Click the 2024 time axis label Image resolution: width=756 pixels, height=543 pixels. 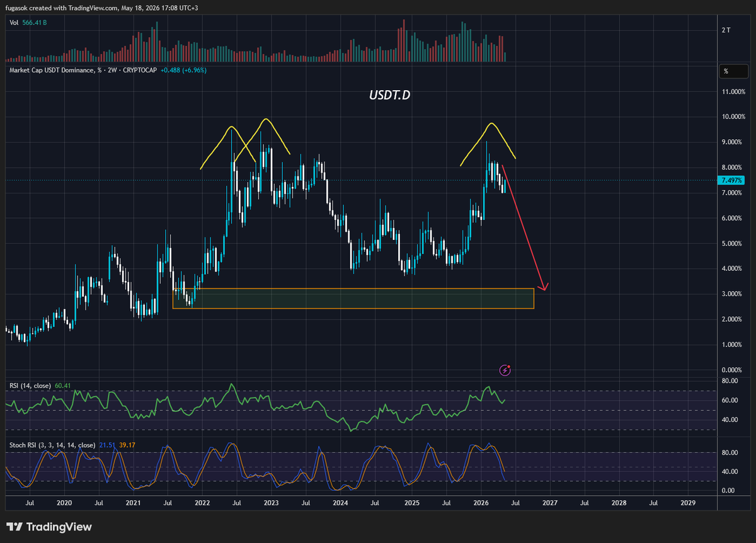340,503
